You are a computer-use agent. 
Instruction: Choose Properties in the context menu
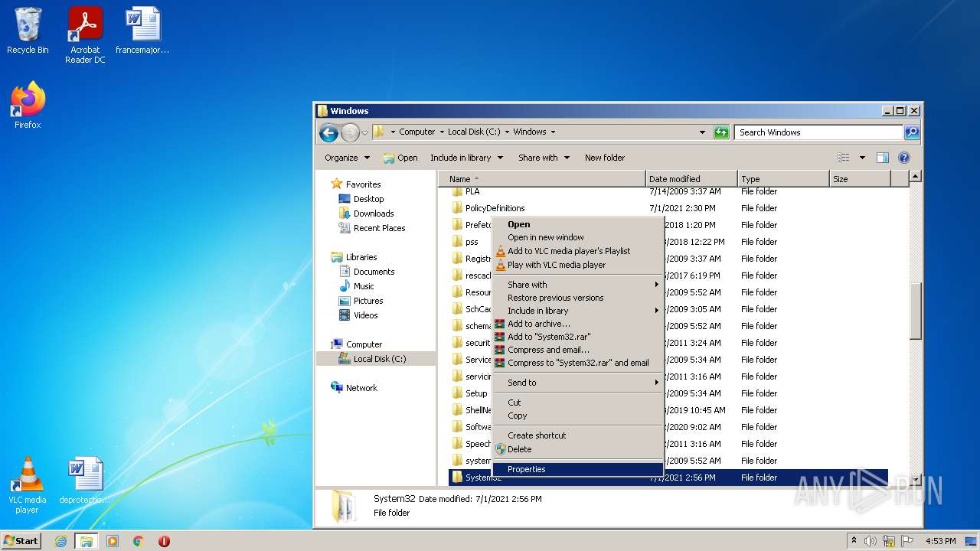pyautogui.click(x=577, y=469)
